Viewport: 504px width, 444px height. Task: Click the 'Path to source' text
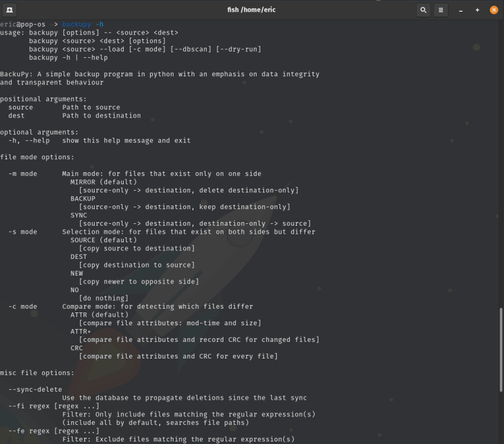[x=91, y=108]
